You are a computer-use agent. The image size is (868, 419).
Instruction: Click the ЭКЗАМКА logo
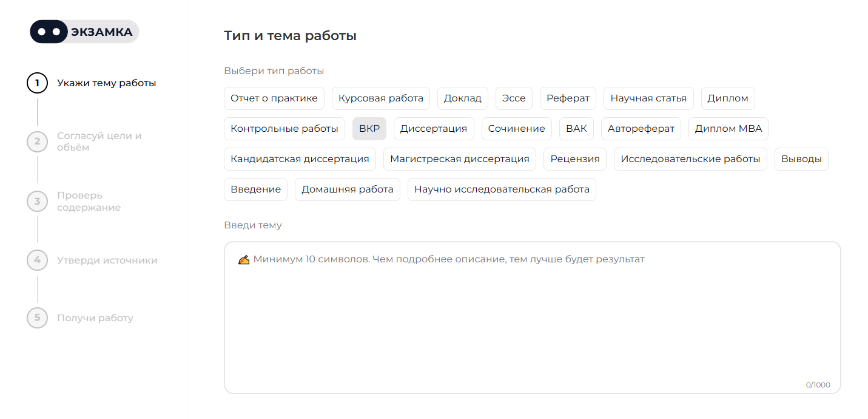(x=84, y=31)
